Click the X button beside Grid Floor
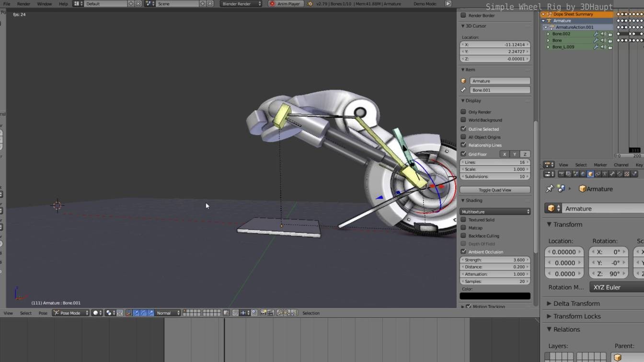The image size is (644, 362). pyautogui.click(x=504, y=154)
